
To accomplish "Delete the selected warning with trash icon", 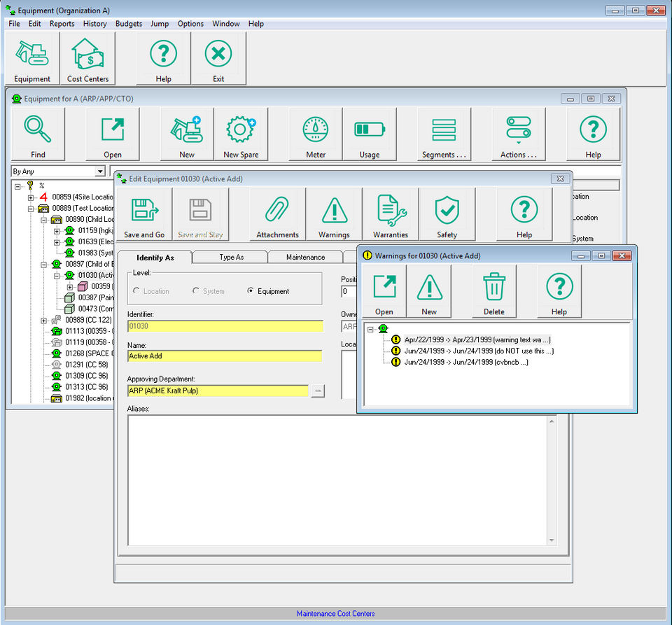I will (493, 291).
